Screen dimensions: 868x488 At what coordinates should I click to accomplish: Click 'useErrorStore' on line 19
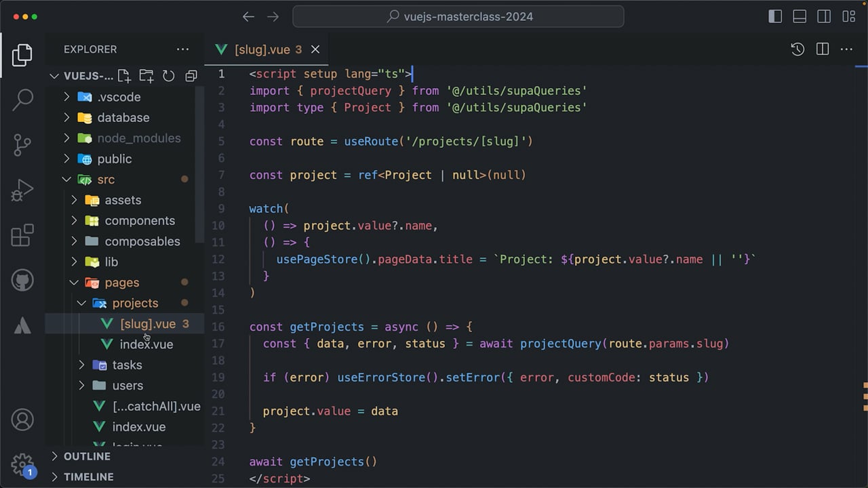(381, 378)
